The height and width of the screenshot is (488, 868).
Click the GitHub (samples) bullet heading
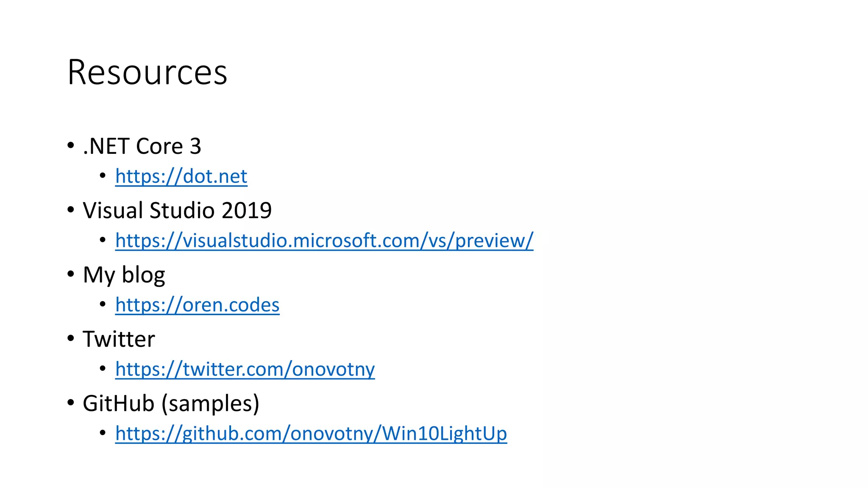[171, 403]
